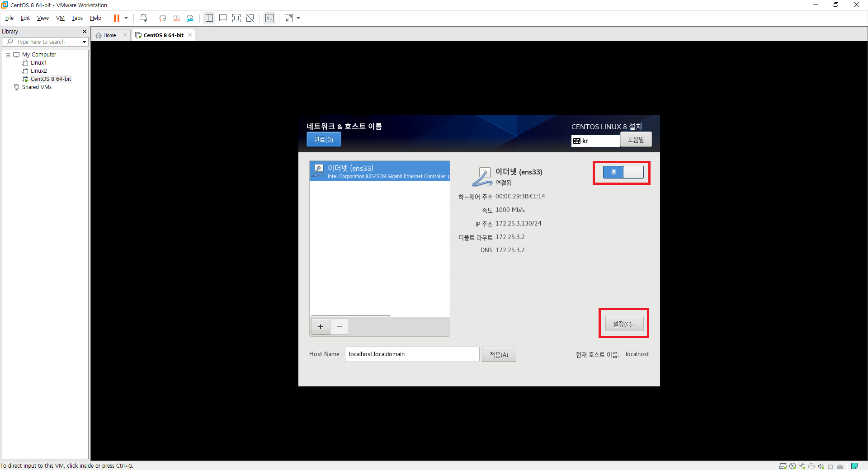Image resolution: width=868 pixels, height=470 pixels.
Task: Select 이더넷 (ens33) in the device list
Action: pos(380,171)
